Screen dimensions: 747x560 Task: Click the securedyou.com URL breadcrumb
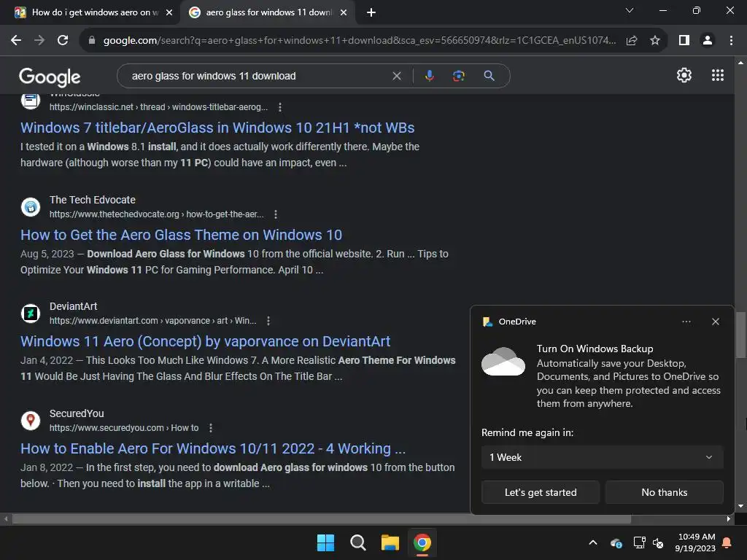coord(124,428)
